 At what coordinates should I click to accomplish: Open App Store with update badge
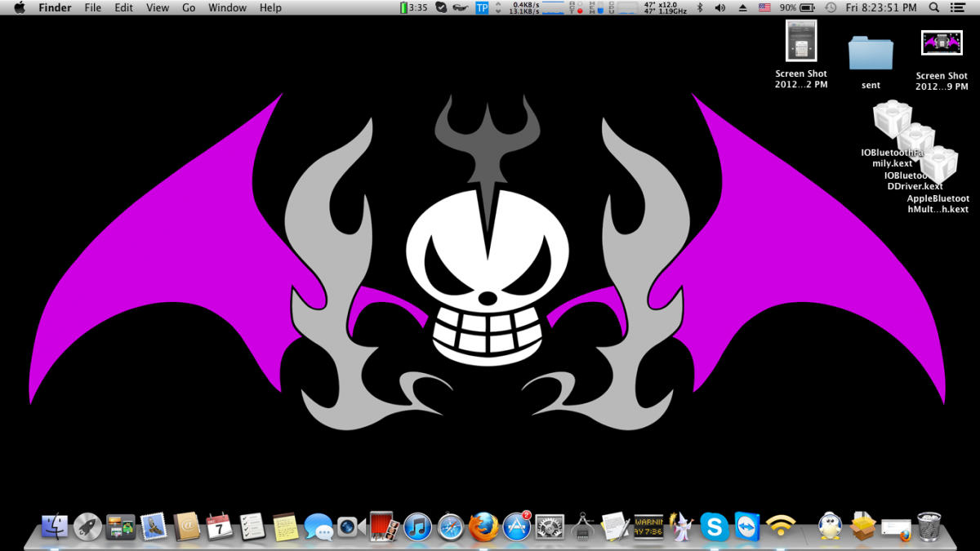click(517, 527)
